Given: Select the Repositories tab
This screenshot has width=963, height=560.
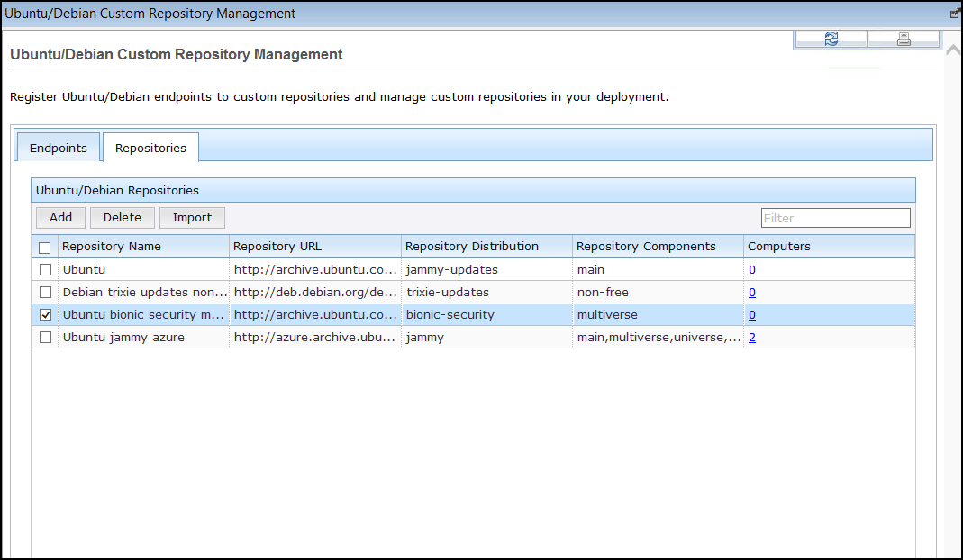Looking at the screenshot, I should click(150, 148).
